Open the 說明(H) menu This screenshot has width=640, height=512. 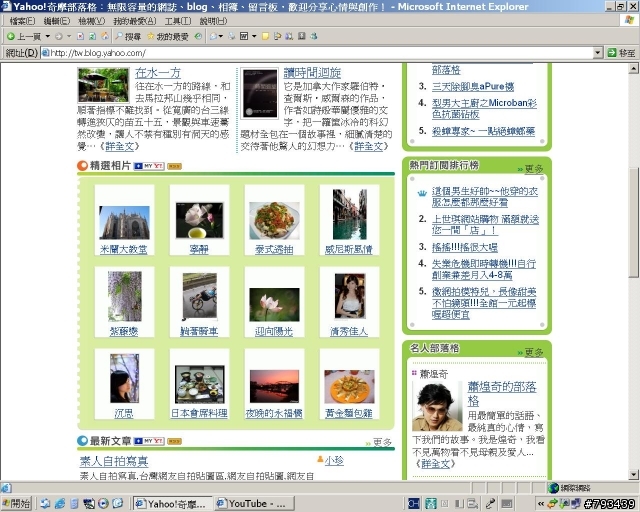213,21
